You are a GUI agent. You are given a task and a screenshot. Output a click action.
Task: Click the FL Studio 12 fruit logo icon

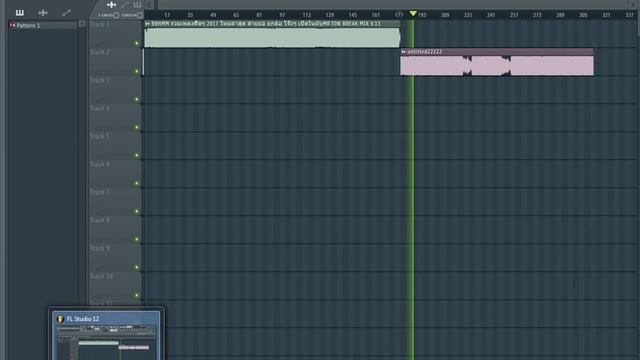[x=60, y=319]
